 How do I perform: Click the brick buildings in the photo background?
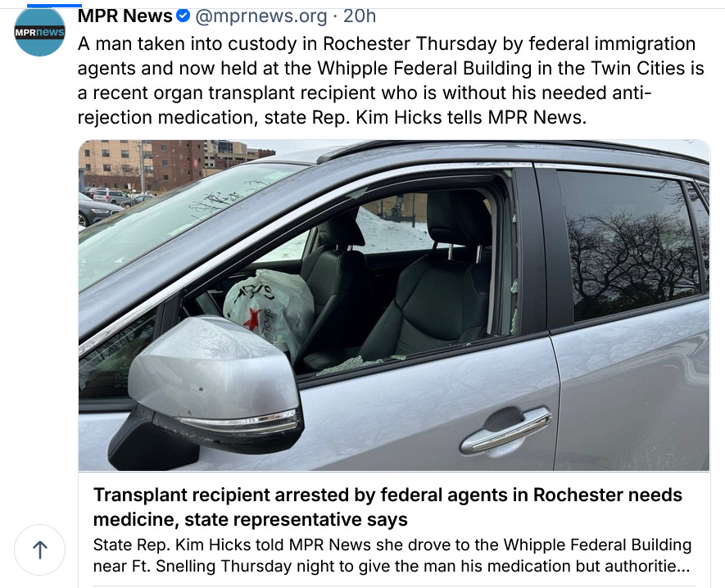point(166,164)
